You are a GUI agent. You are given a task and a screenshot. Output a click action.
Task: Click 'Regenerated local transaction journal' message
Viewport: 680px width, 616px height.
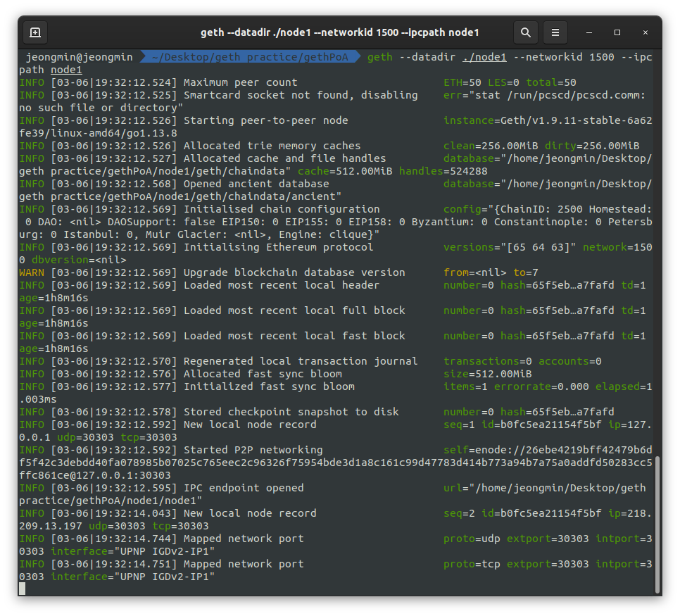tap(301, 361)
